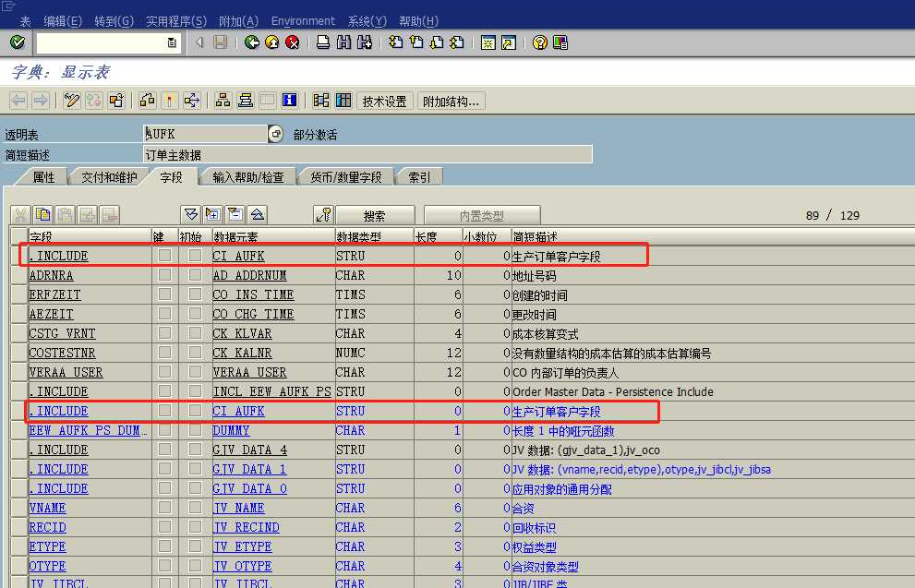Click the Find Next binoculars-plus icon
Image resolution: width=915 pixels, height=588 pixels.
pyautogui.click(x=365, y=42)
